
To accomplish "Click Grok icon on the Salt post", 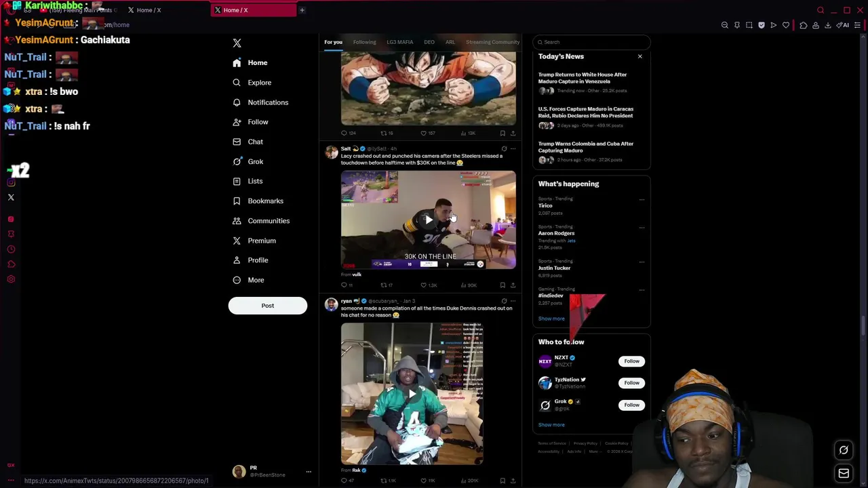I will [504, 148].
